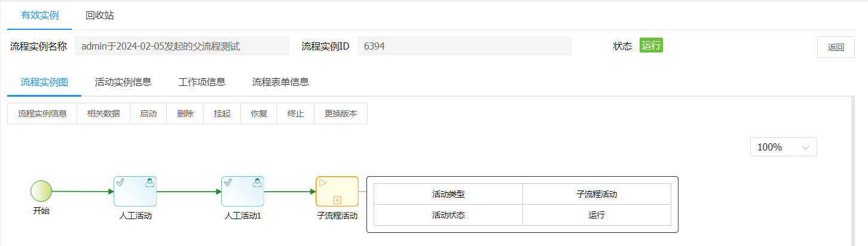Image resolution: width=868 pixels, height=246 pixels.
Task: Click the 终止 toolbar button
Action: [295, 113]
